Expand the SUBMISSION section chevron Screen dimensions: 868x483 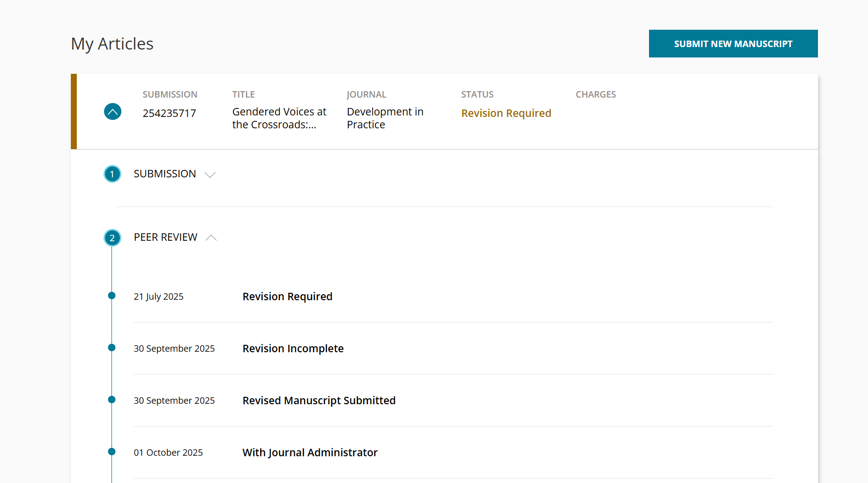click(210, 174)
